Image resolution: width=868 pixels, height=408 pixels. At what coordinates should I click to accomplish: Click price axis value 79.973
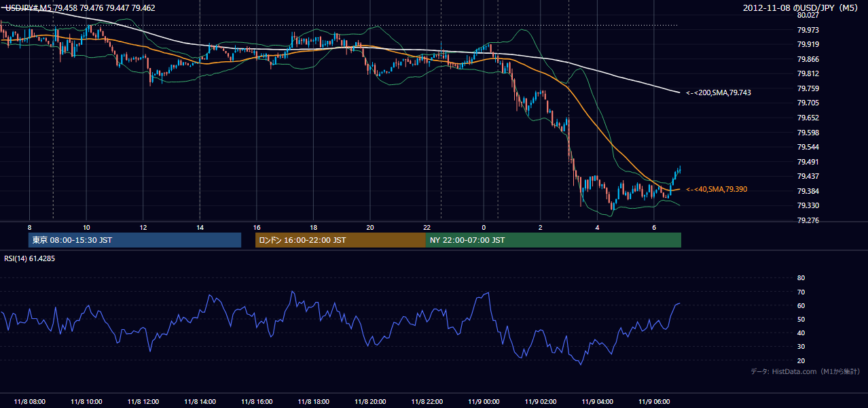pyautogui.click(x=808, y=30)
